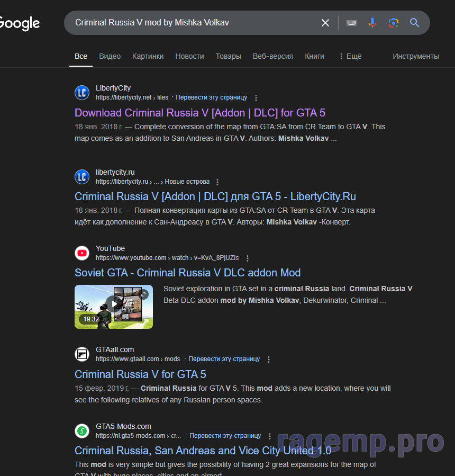The height and width of the screenshot is (476, 455).
Task: Click the YouTube favicon in results
Action: point(82,253)
